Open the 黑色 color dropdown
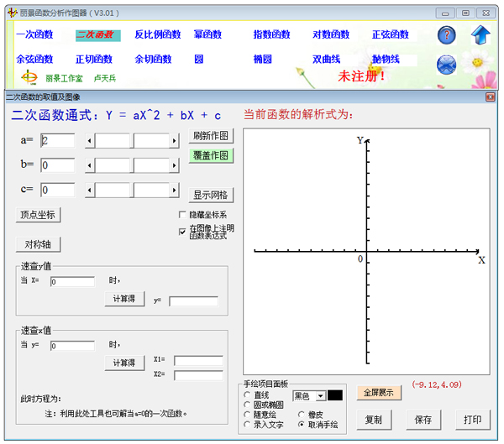504x444 pixels. click(x=321, y=396)
